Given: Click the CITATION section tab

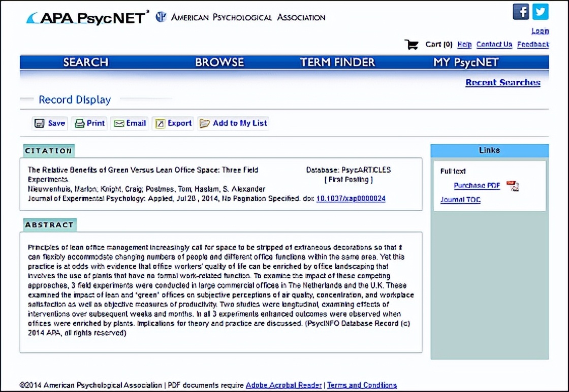Looking at the screenshot, I should pos(49,151).
